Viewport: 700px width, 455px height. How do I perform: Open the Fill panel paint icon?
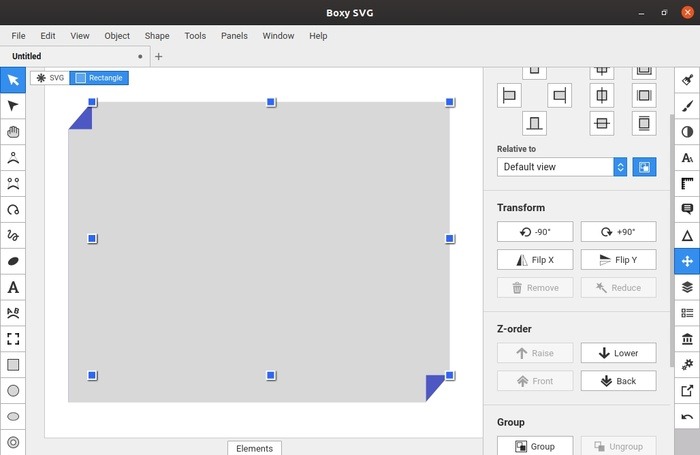coord(687,80)
